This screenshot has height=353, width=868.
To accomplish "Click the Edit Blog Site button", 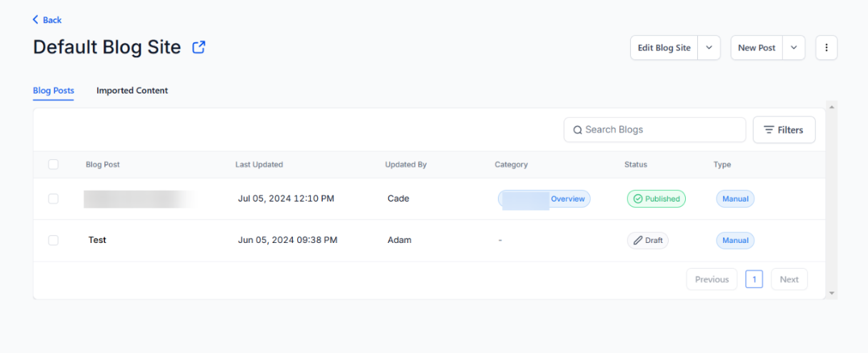I will (664, 48).
